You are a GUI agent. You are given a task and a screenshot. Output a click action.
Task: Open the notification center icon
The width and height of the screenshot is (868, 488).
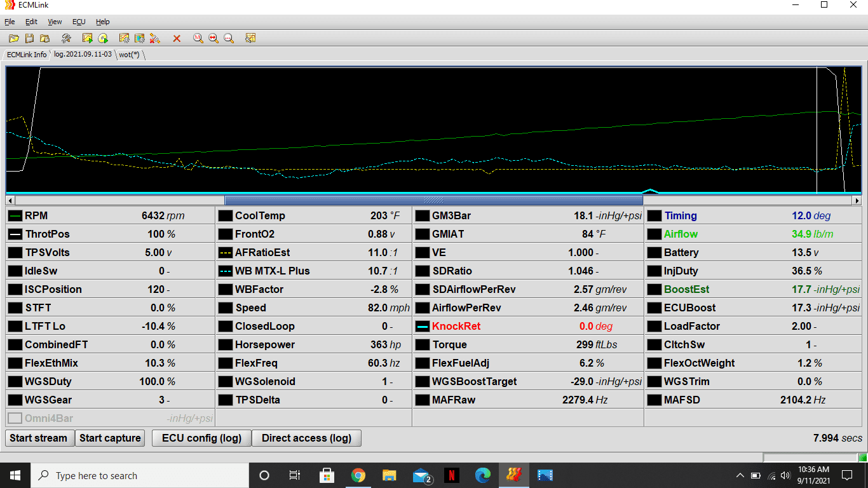[x=846, y=475]
